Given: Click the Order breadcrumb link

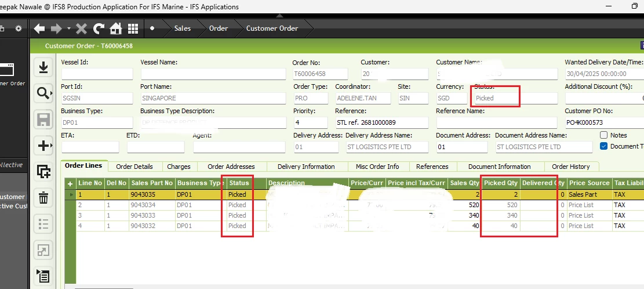Looking at the screenshot, I should (218, 28).
